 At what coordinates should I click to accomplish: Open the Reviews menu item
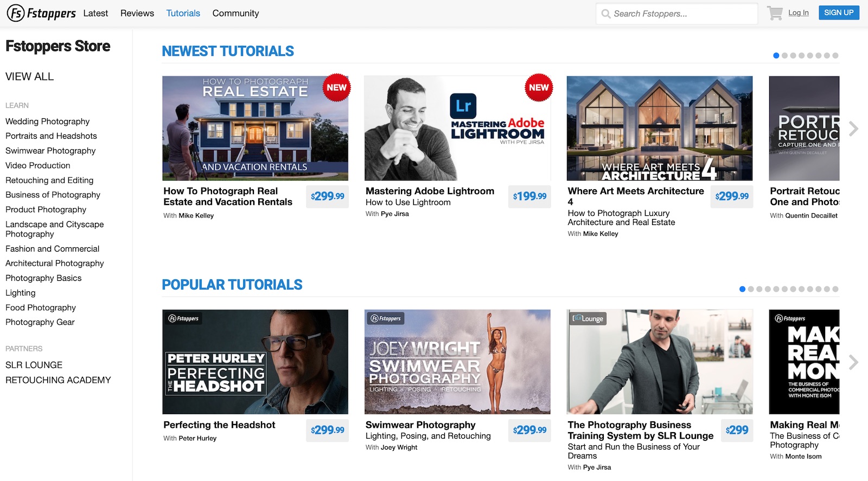coord(137,13)
